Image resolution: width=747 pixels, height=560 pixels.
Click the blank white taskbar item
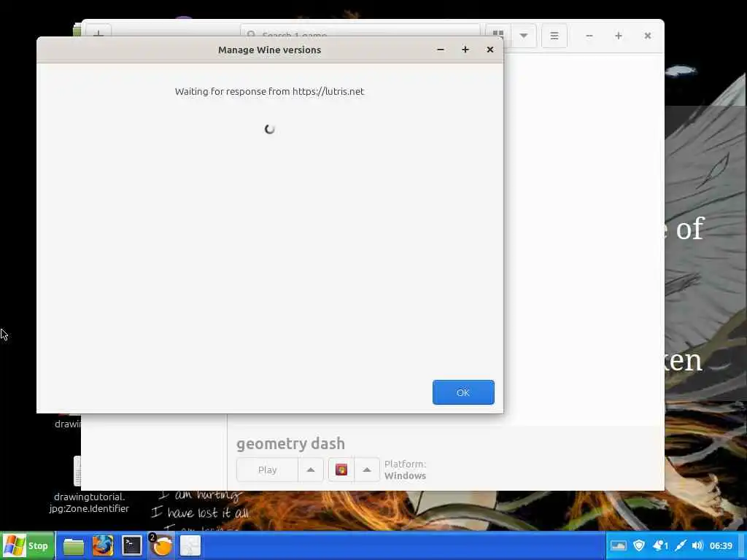190,545
